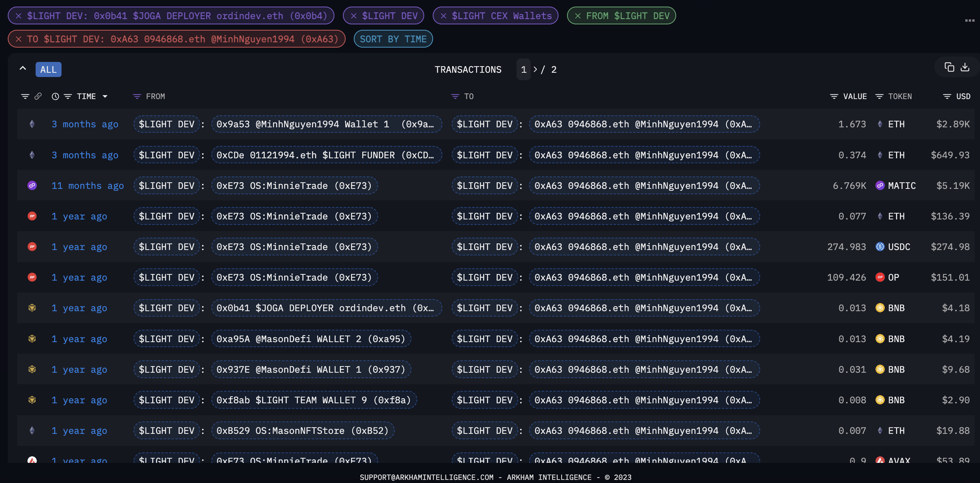Click the USDC token icon
Viewport: 980px width, 483px height.
(880, 247)
